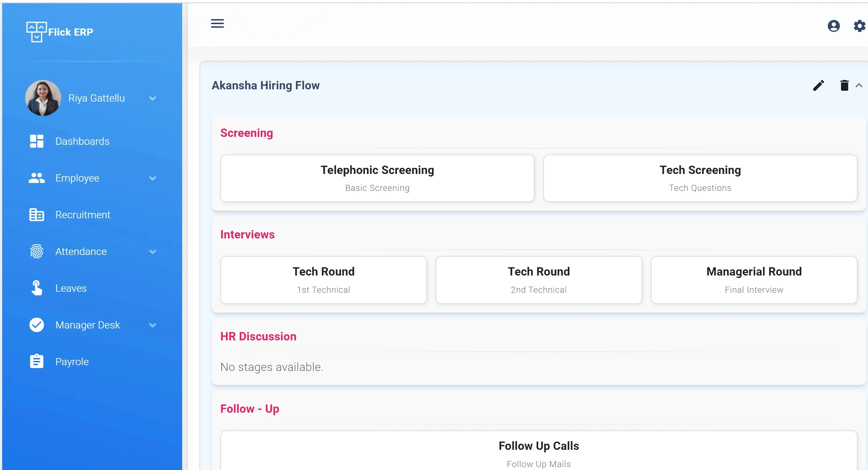Click Riya Gattellu's profile photo
Screen dimensions: 868x470
pyautogui.click(x=42, y=98)
